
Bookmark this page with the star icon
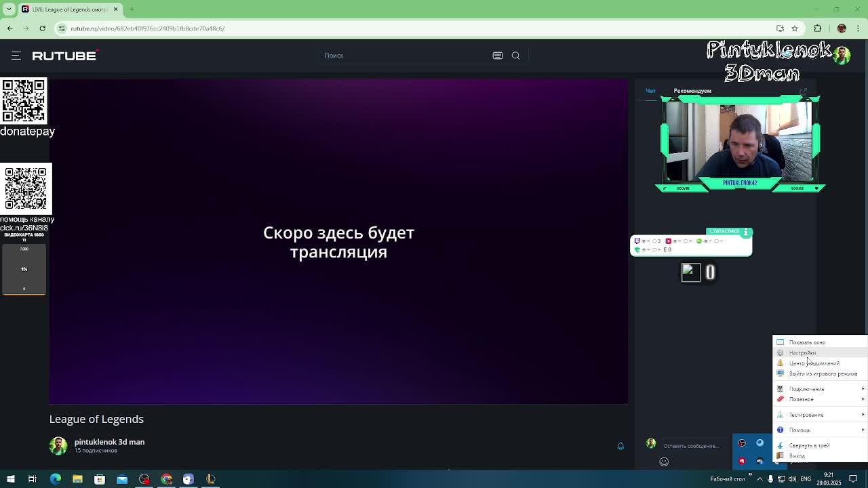pos(795,28)
